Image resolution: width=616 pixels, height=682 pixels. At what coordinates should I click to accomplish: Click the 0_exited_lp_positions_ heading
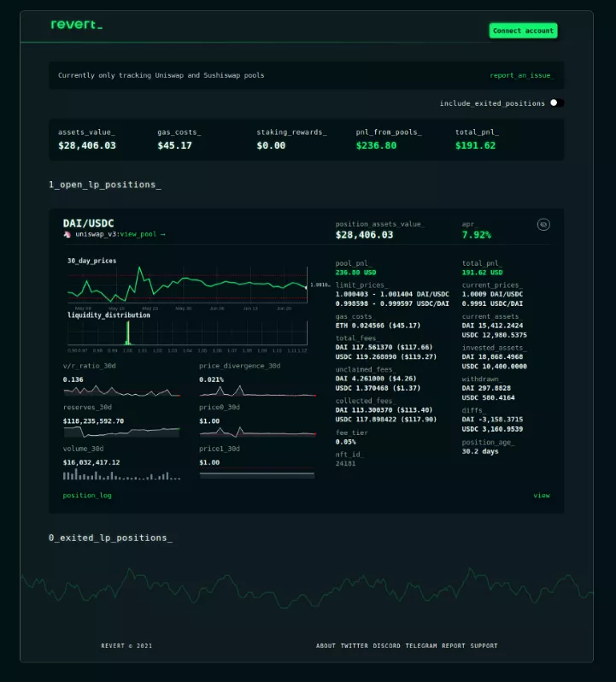click(x=110, y=538)
